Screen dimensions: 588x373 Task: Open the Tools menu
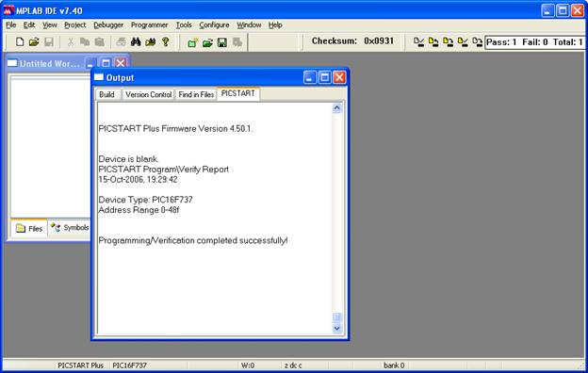pyautogui.click(x=184, y=25)
